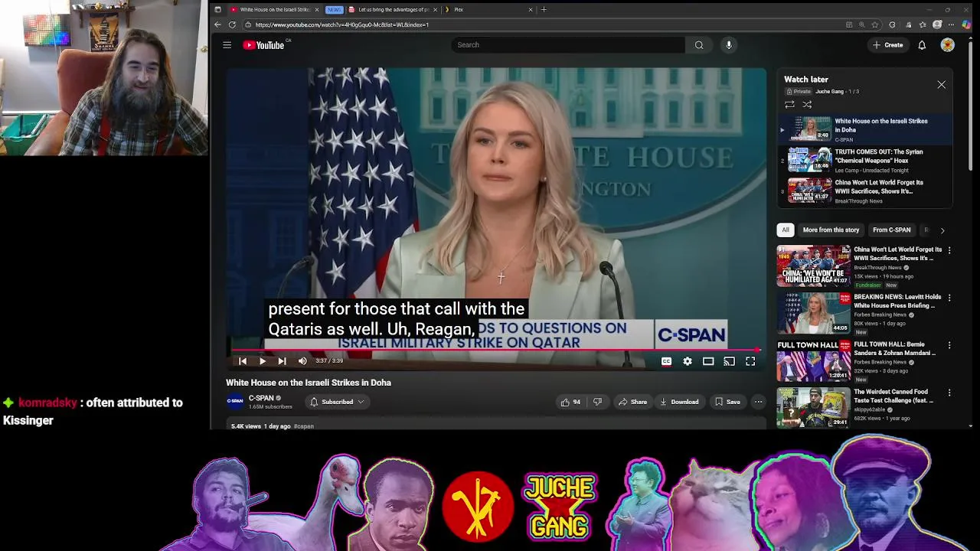The height and width of the screenshot is (551, 980).
Task: Open player settings gear
Action: coord(688,361)
